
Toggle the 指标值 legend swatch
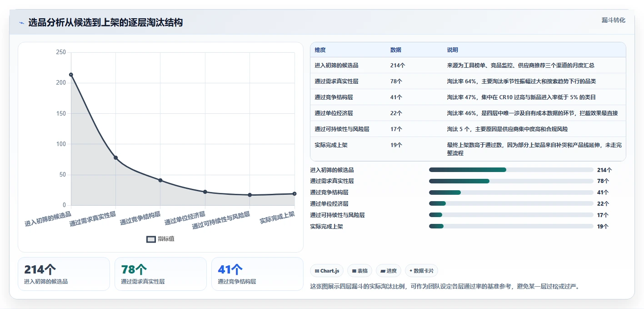tap(151, 239)
